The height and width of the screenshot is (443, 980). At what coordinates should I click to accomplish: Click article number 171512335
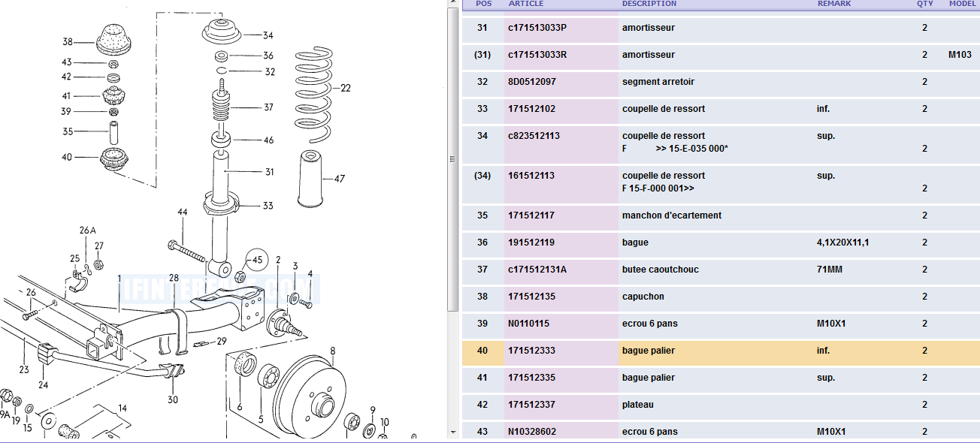click(531, 378)
